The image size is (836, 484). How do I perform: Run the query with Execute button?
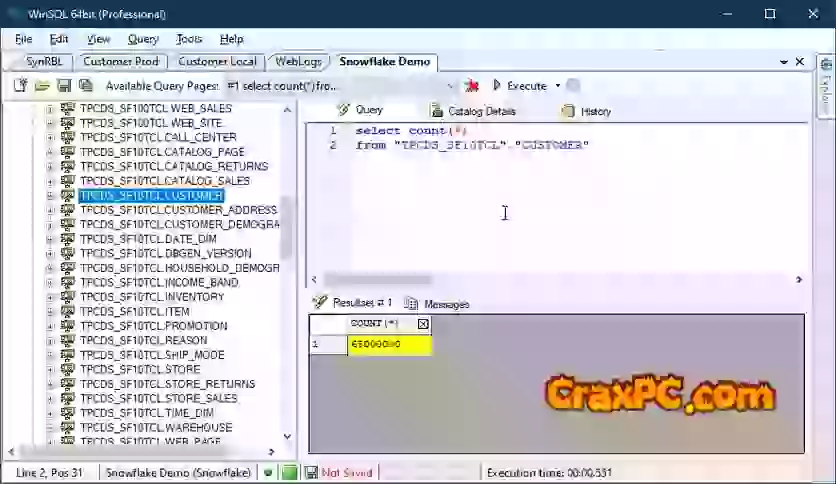(x=519, y=86)
